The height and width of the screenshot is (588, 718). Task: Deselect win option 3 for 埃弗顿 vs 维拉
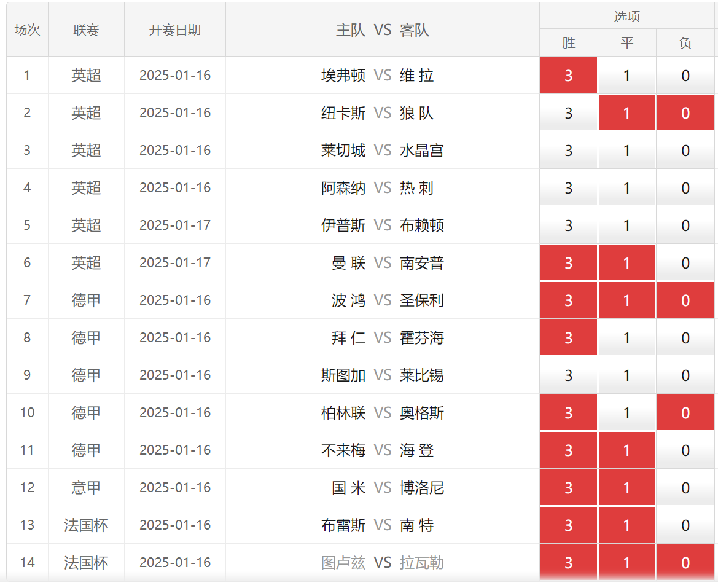pos(568,75)
